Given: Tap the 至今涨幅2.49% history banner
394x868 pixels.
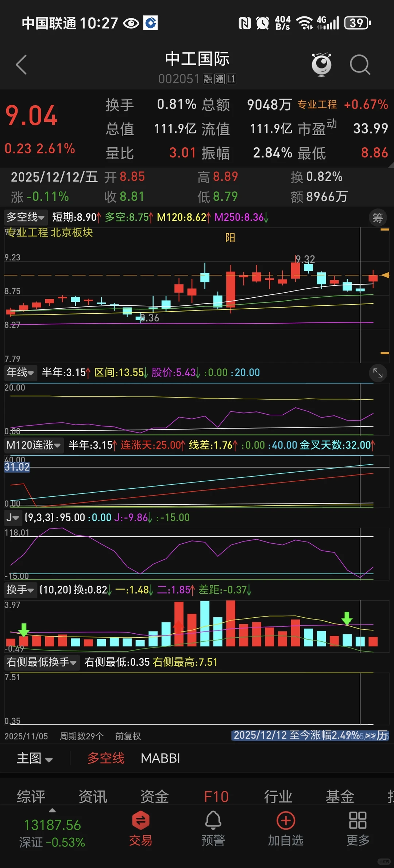Looking at the screenshot, I should coord(310,735).
